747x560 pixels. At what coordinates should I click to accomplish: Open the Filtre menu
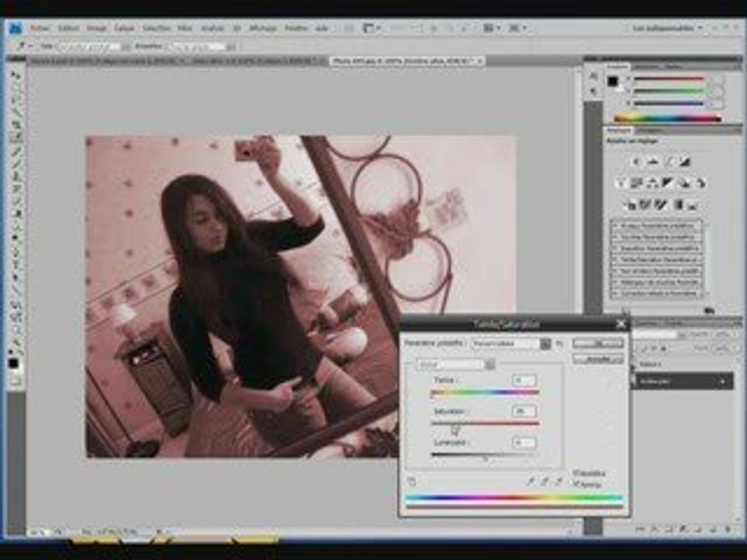coord(185,28)
